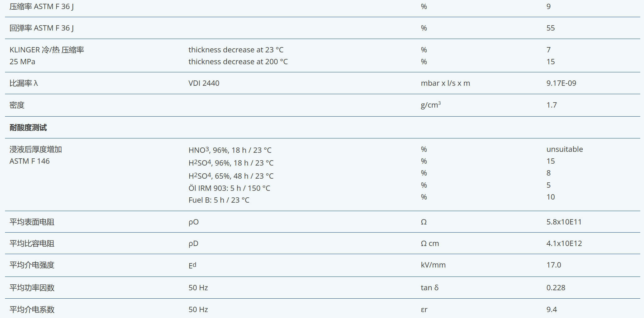Click the tan δ unit cell
The height and width of the screenshot is (318, 644).
(x=429, y=288)
